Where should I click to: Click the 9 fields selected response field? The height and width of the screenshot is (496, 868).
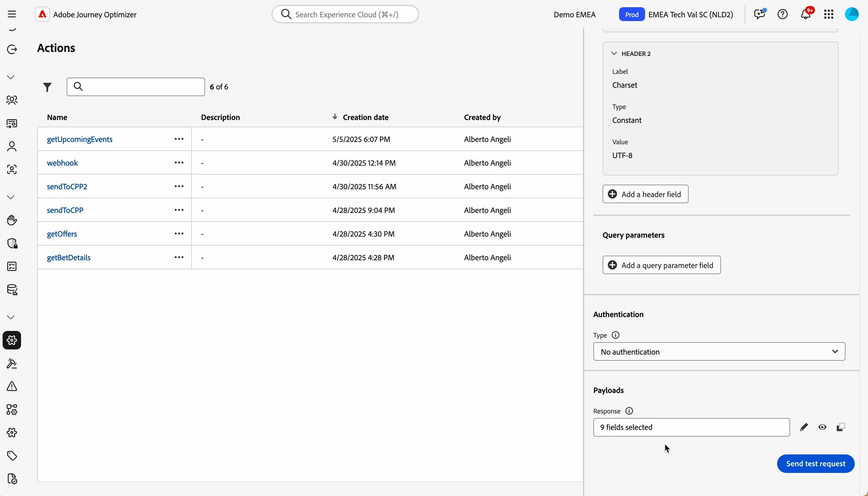[691, 427]
